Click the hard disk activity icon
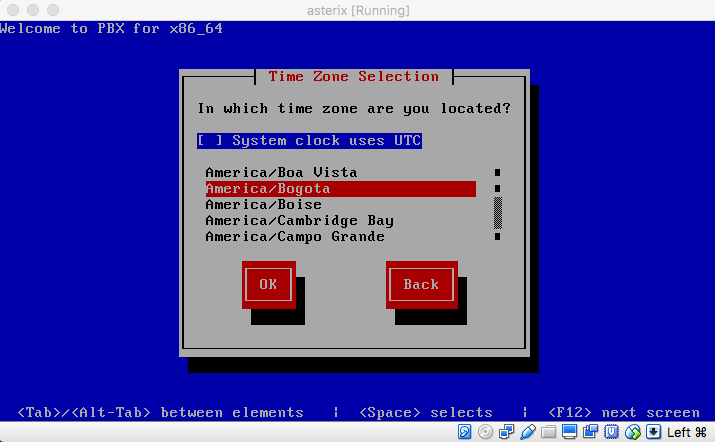Screen dimensions: 715x442 [464, 431]
